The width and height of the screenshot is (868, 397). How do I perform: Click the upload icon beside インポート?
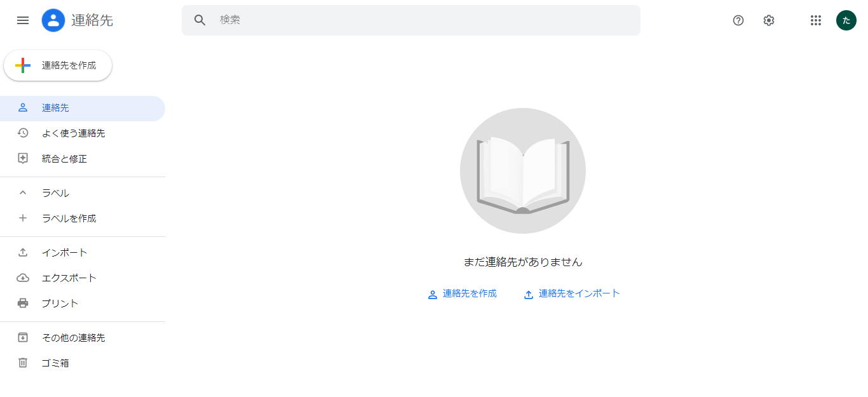click(23, 253)
